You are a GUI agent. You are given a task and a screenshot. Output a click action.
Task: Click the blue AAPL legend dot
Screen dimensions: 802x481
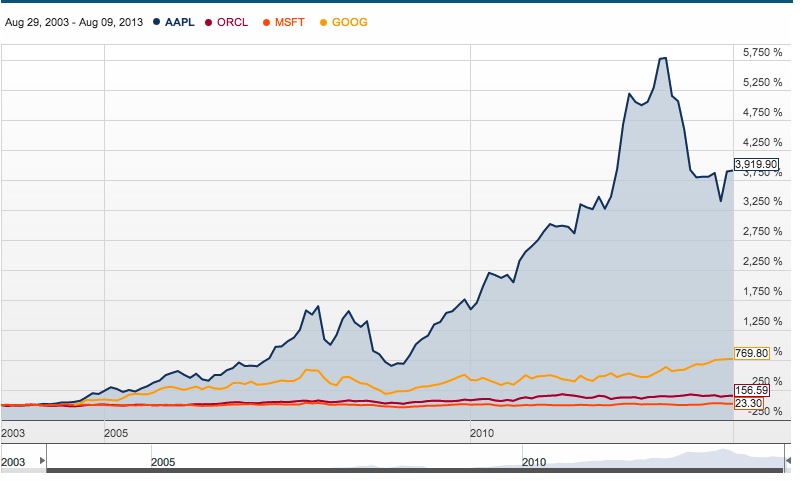click(x=157, y=22)
